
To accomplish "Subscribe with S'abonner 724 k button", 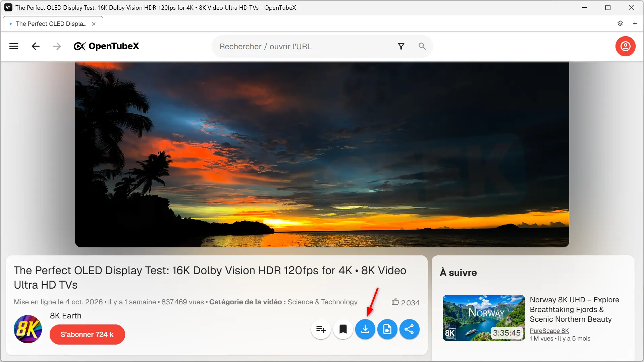I will (x=87, y=335).
